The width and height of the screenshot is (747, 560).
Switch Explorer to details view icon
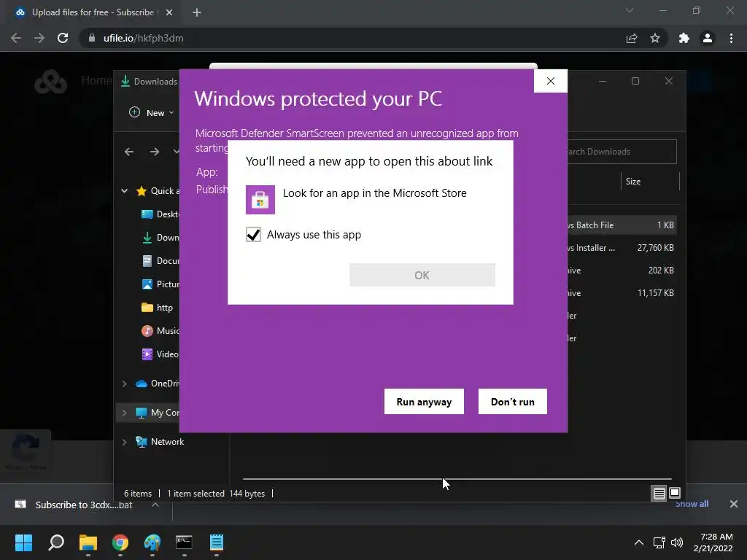[x=659, y=494]
